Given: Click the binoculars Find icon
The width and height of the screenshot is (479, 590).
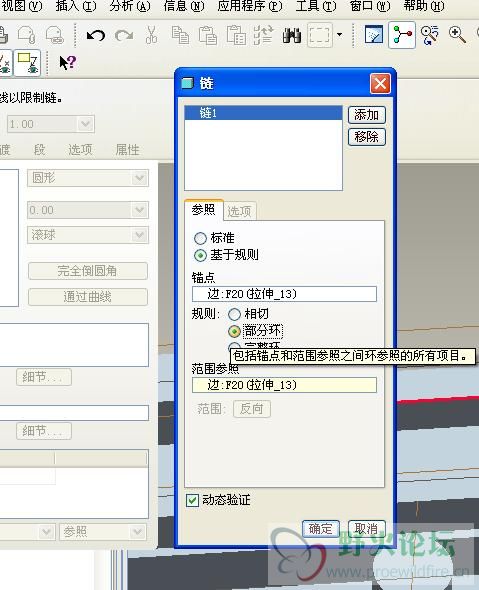Looking at the screenshot, I should click(292, 35).
